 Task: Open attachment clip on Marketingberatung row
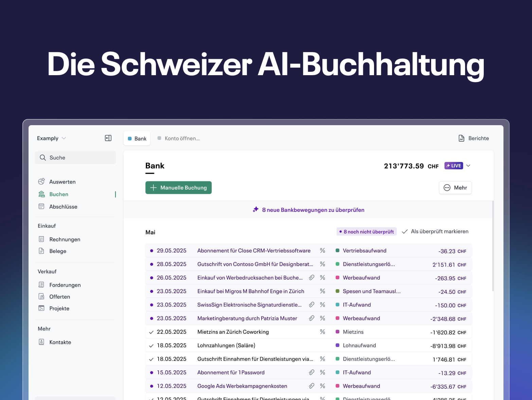tap(312, 318)
